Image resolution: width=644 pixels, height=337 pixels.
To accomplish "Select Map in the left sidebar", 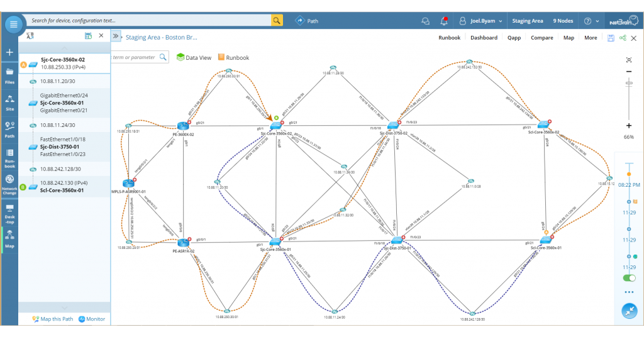I will point(9,240).
